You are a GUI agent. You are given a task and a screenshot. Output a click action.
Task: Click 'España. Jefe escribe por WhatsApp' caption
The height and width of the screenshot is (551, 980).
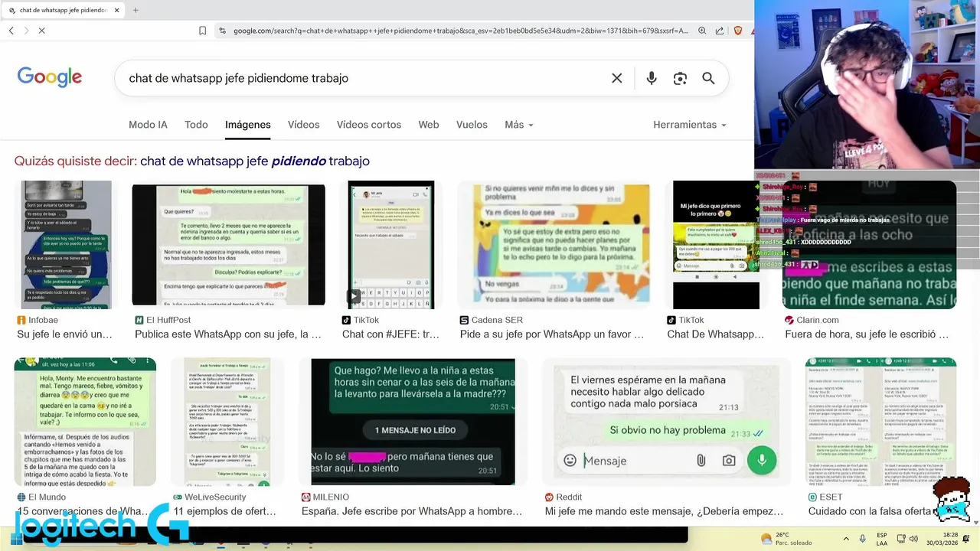coord(413,511)
